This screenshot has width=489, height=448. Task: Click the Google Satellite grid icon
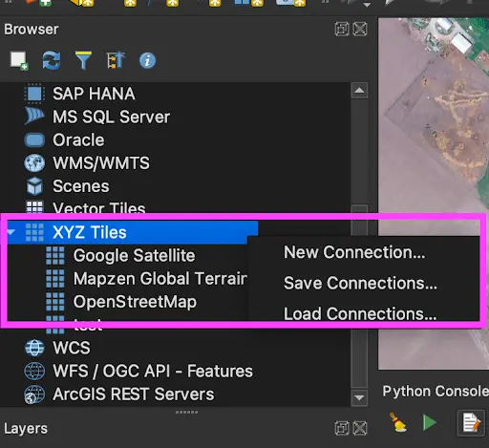tap(55, 256)
